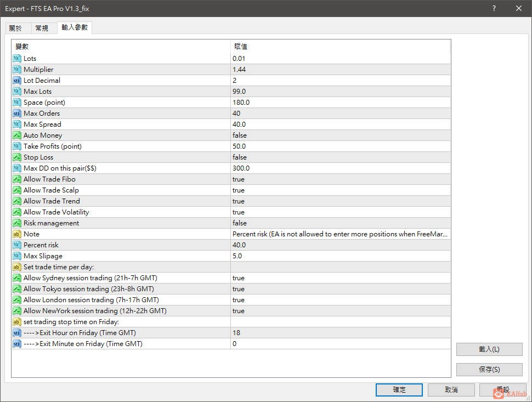Click the integer icon beside Max Orders
This screenshot has height=402, width=532.
(16, 114)
